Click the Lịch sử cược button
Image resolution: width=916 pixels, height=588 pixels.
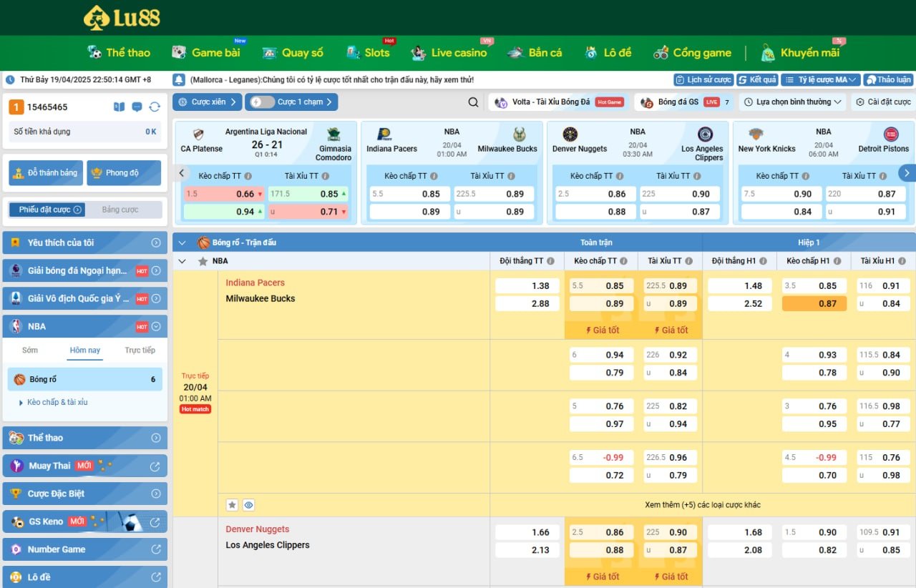(703, 80)
